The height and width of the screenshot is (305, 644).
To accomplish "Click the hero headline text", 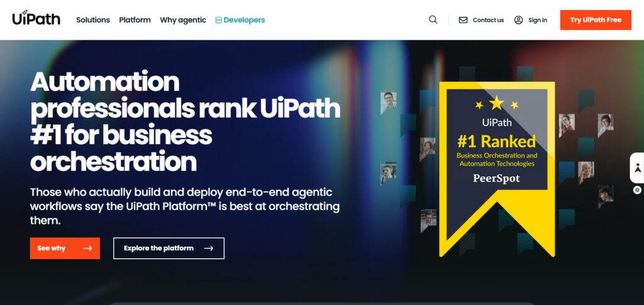I will 186,121.
